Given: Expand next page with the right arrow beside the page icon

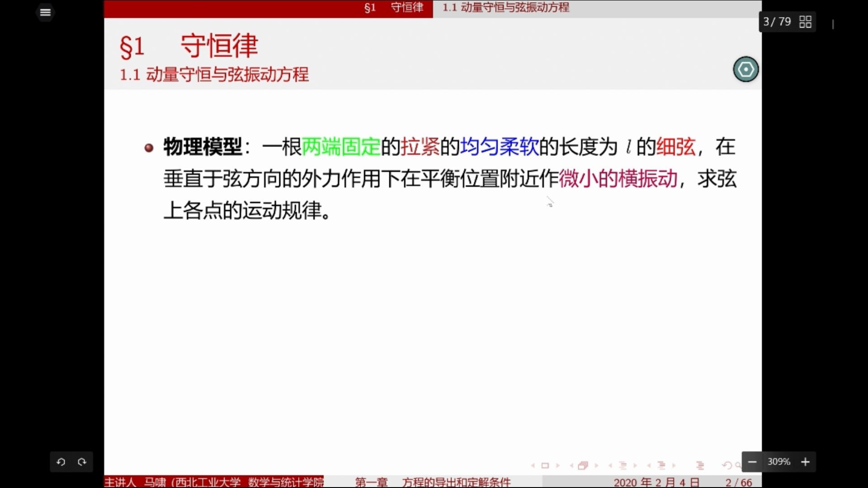Looking at the screenshot, I should pos(557,465).
